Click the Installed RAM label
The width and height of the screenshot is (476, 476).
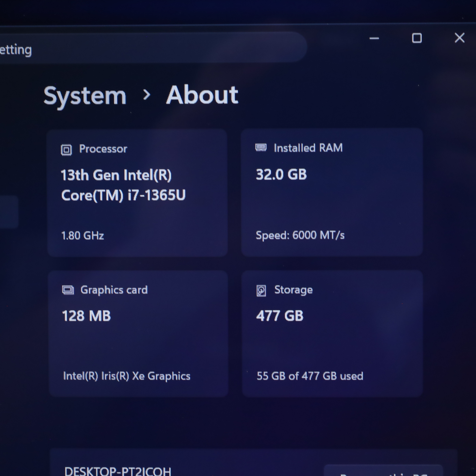click(308, 148)
